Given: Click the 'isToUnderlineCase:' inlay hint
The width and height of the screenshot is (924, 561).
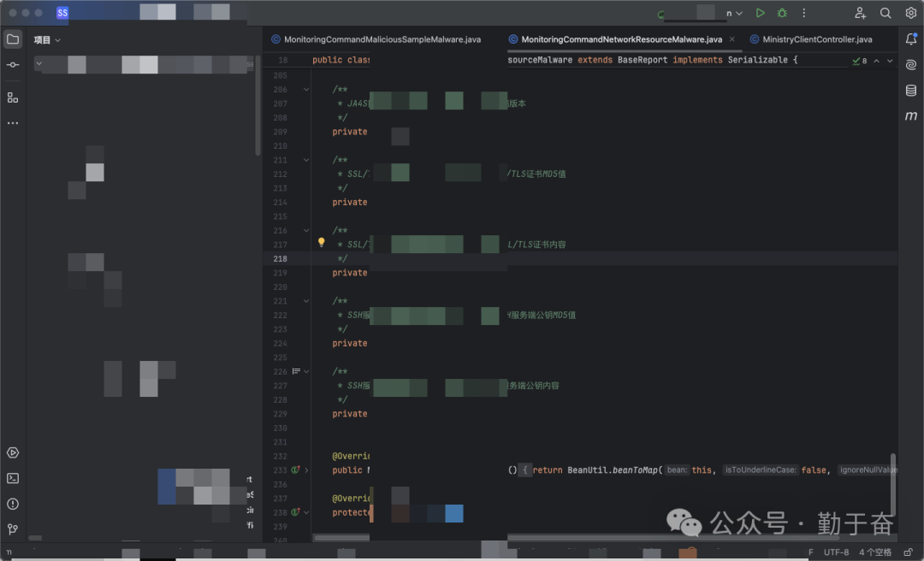Looking at the screenshot, I should 761,470.
